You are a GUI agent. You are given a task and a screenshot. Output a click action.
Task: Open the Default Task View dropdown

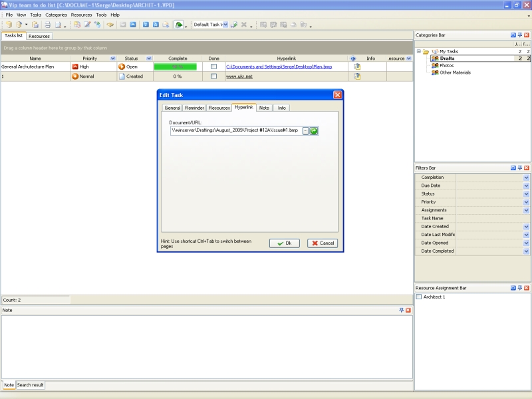point(224,25)
